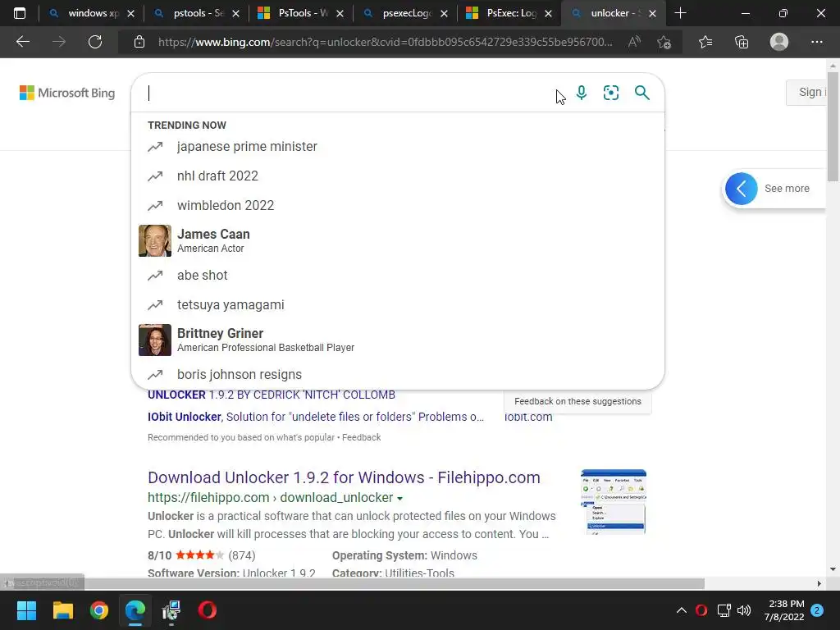Click the browser address bar URL

(x=385, y=42)
